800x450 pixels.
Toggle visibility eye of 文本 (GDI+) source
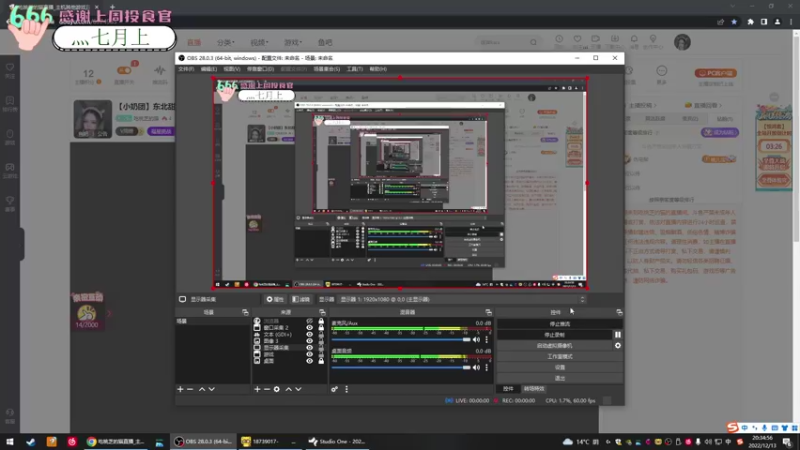click(309, 335)
